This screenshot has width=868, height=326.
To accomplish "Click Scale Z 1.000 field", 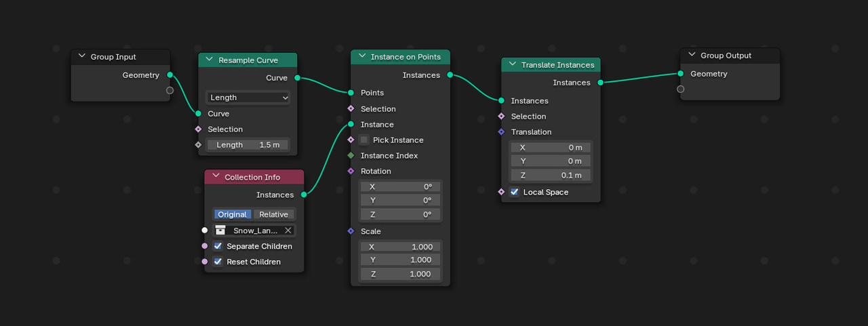I will [x=400, y=274].
